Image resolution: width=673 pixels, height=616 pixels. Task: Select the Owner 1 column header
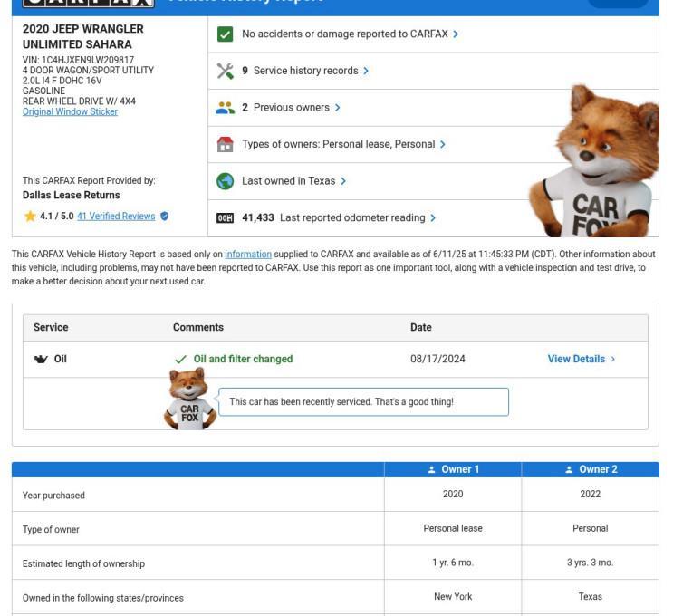click(x=453, y=469)
